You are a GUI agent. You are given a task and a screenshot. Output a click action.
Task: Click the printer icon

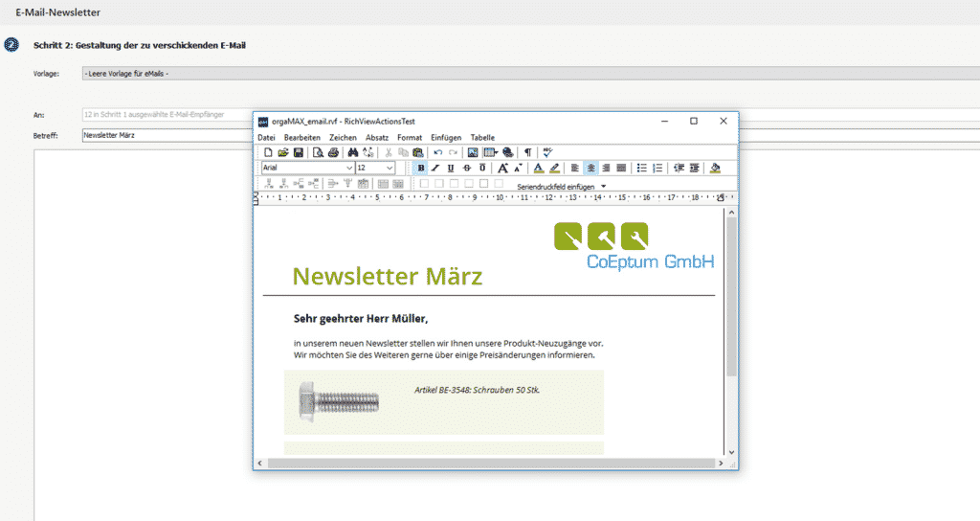(333, 152)
